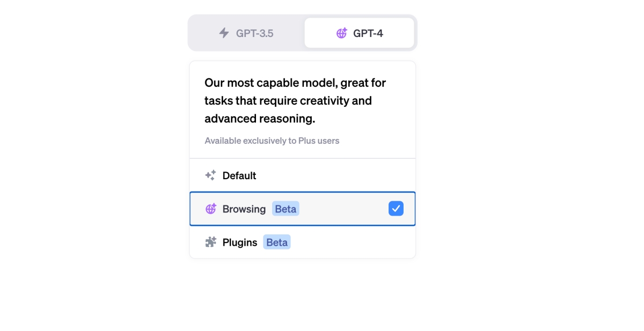Click the purple globe icon beside Browsing
The height and width of the screenshot is (331, 644).
211,209
